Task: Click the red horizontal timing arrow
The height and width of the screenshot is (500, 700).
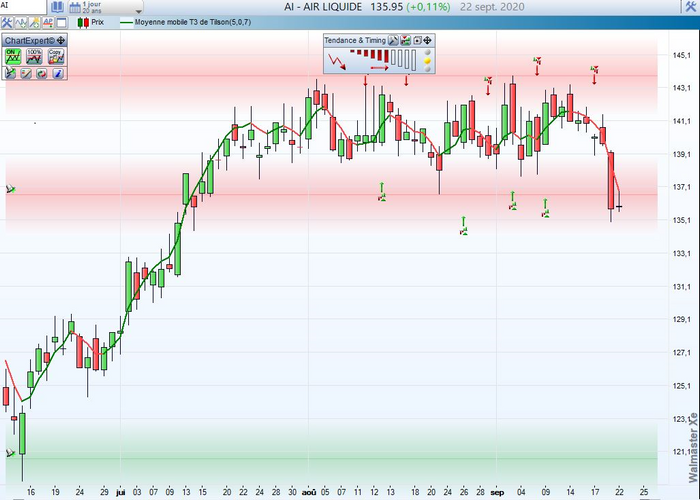Action: point(379,68)
